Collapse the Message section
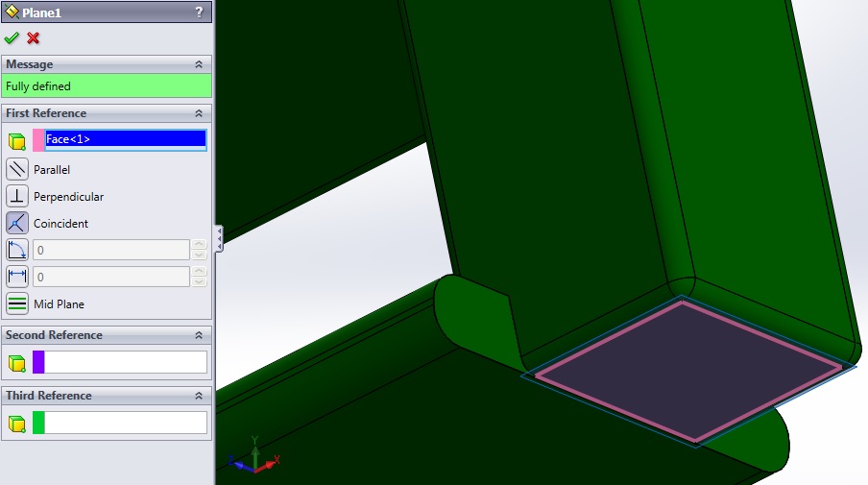This screenshot has height=485, width=868. coord(199,64)
